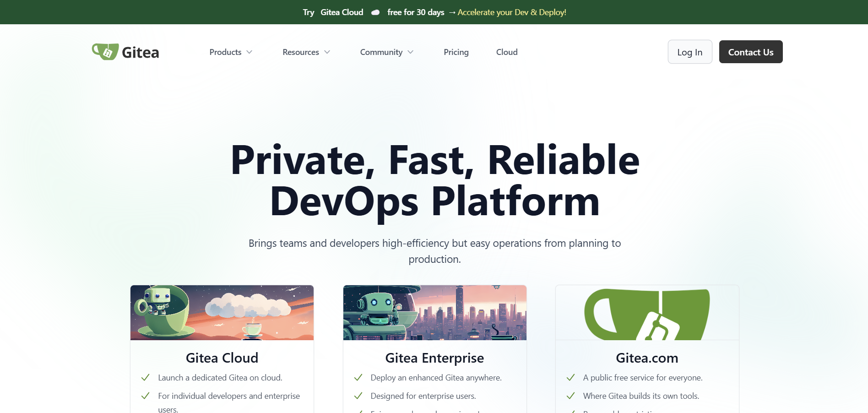Click checkmark beside 'Deploy an enhanced Gitea anywhere.'
This screenshot has width=868, height=413.
pyautogui.click(x=358, y=378)
